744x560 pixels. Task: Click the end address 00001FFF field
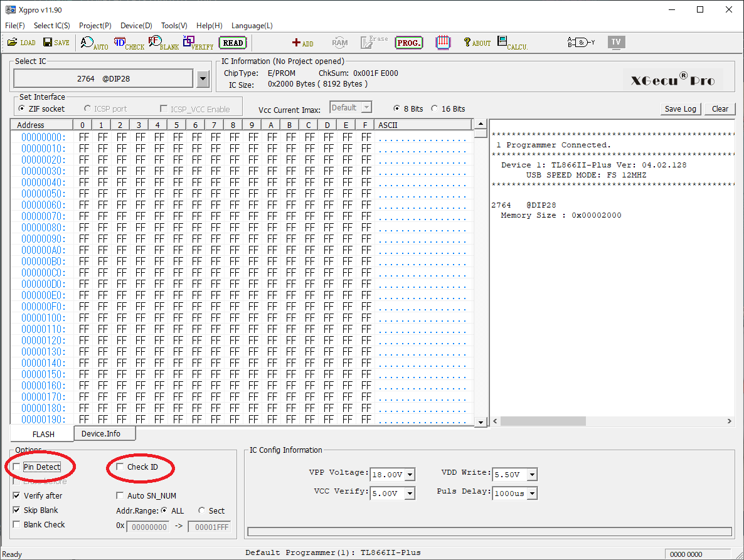210,527
